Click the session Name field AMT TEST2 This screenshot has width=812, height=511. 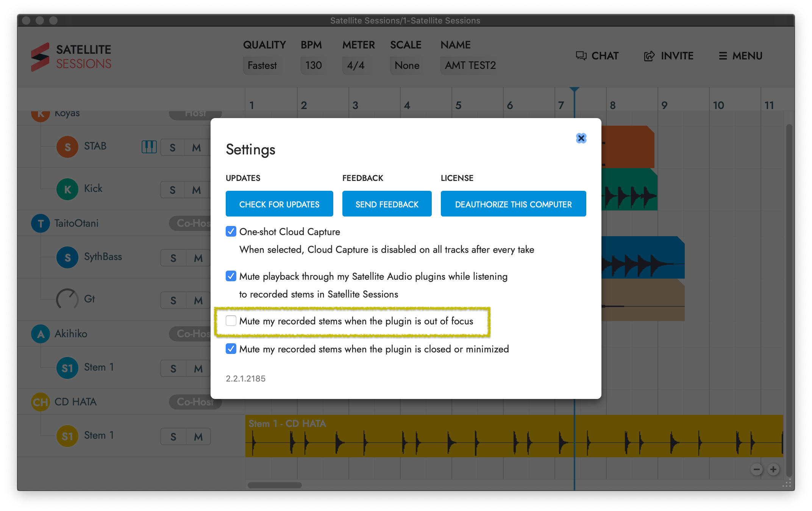(470, 65)
